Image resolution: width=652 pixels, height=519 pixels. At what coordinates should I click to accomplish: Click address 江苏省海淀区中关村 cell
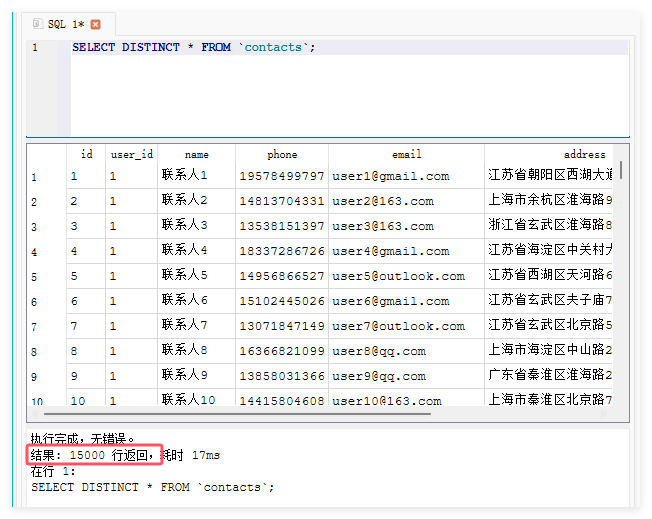point(550,250)
